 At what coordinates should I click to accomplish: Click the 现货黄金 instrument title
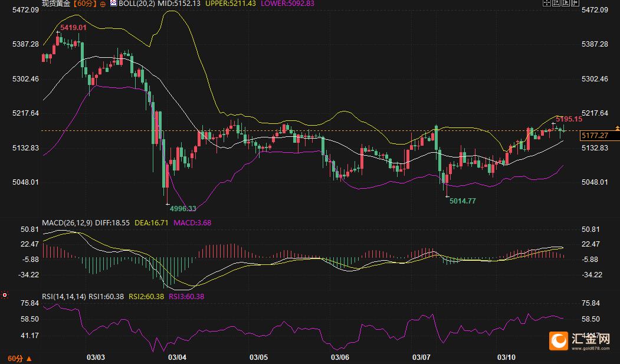pos(56,4)
